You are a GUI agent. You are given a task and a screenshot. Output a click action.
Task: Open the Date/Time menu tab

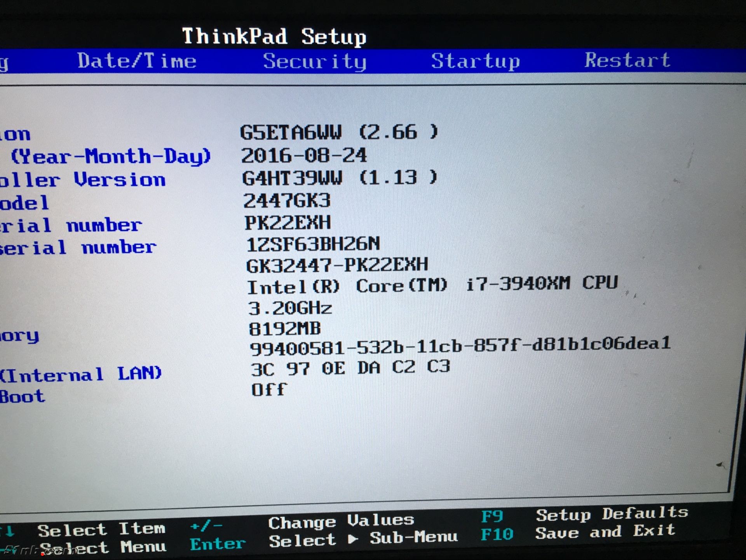coord(137,61)
